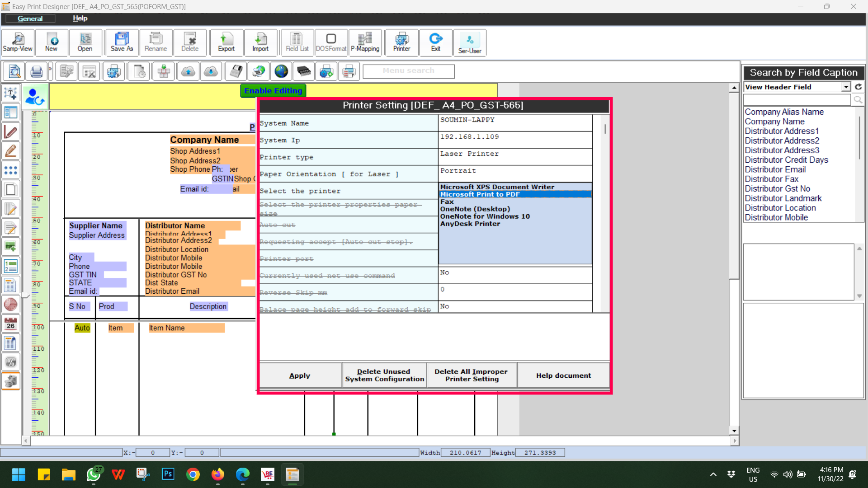Screen dimensions: 868x488
Task: Click the calendar date tool in sidebar
Action: 11,324
